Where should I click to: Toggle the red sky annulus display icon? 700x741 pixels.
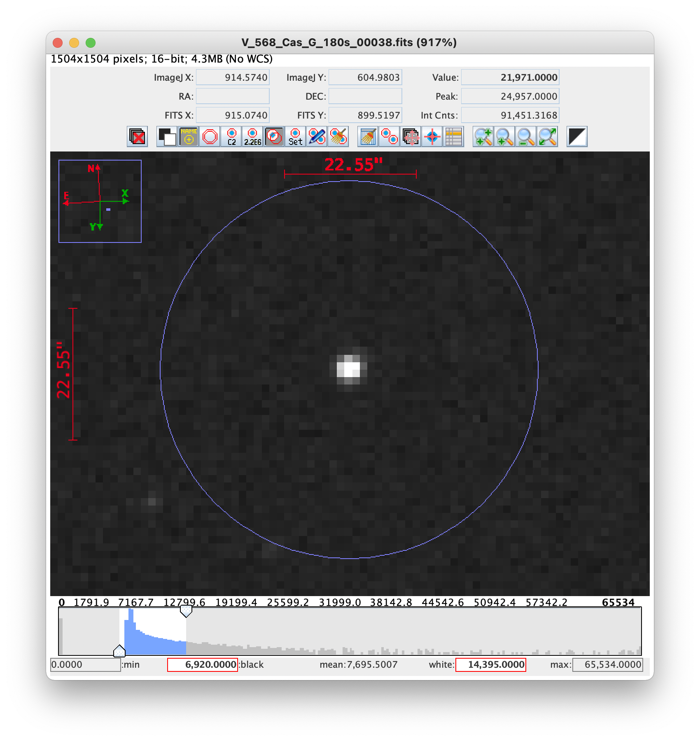point(210,137)
